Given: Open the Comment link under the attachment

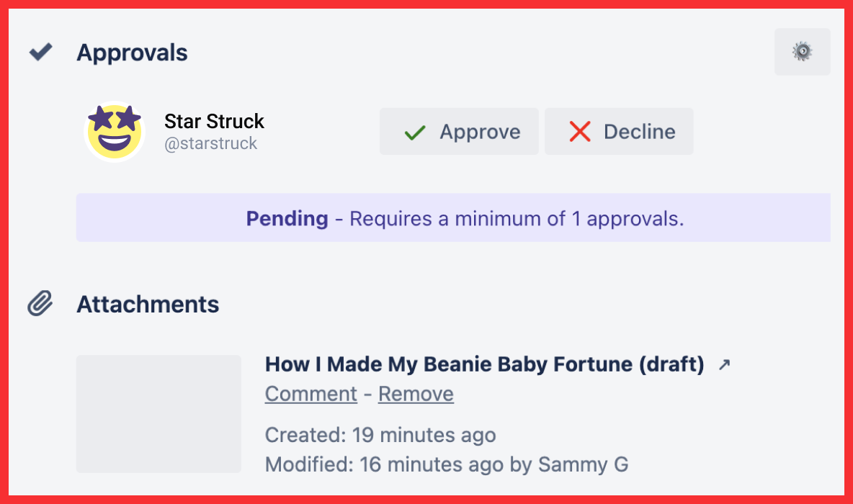Looking at the screenshot, I should pos(311,394).
